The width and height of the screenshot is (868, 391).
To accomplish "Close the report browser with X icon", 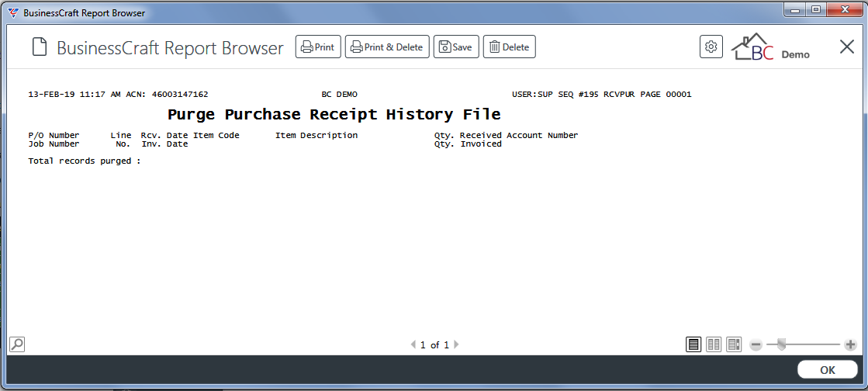I will pyautogui.click(x=847, y=47).
